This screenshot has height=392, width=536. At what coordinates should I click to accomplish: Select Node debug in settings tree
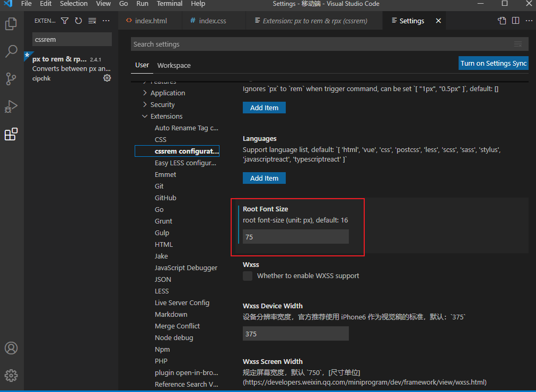174,338
